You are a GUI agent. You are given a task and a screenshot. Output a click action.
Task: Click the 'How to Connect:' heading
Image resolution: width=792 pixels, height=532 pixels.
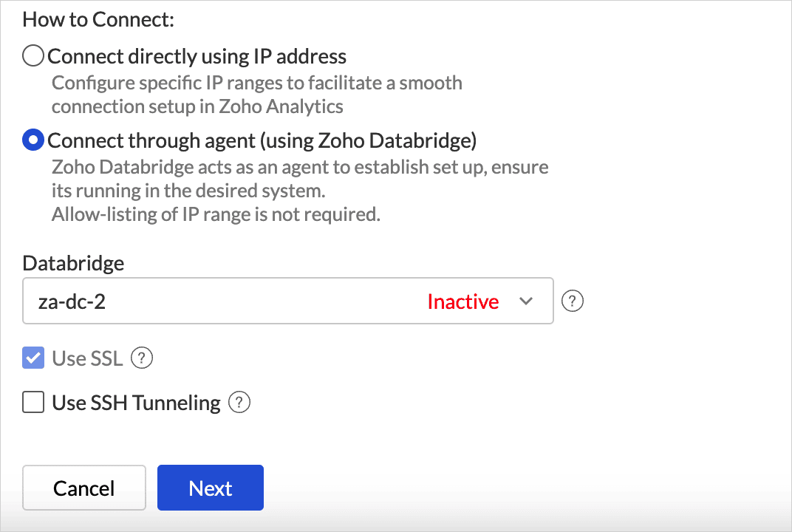pyautogui.click(x=98, y=19)
